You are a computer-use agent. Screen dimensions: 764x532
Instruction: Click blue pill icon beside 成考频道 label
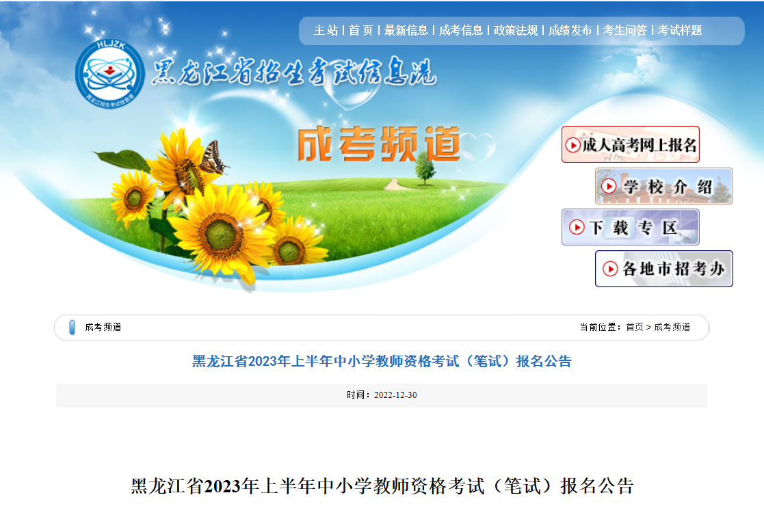[72, 328]
